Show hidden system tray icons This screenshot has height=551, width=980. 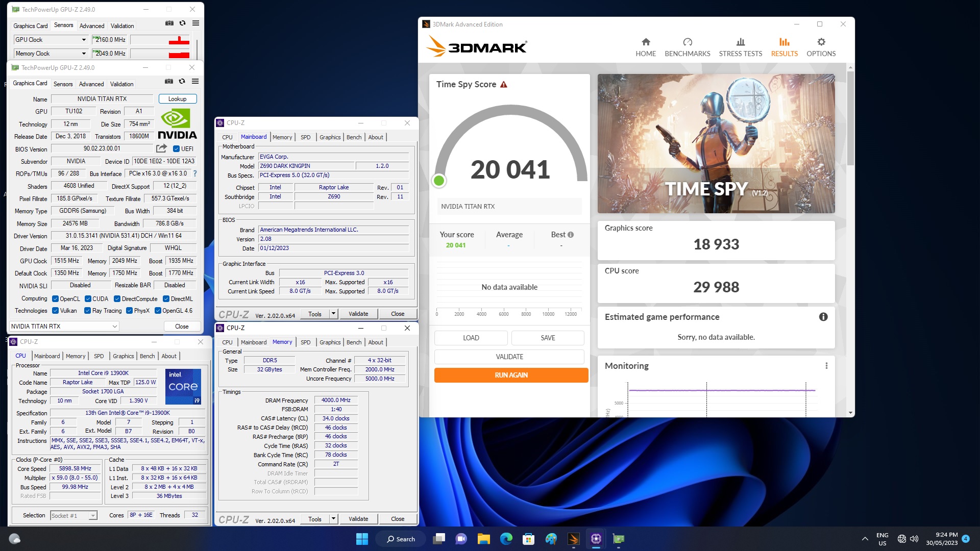(x=865, y=539)
